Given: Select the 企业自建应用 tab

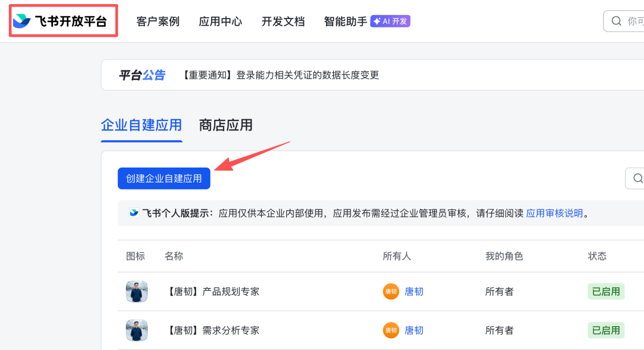Looking at the screenshot, I should pos(141,126).
